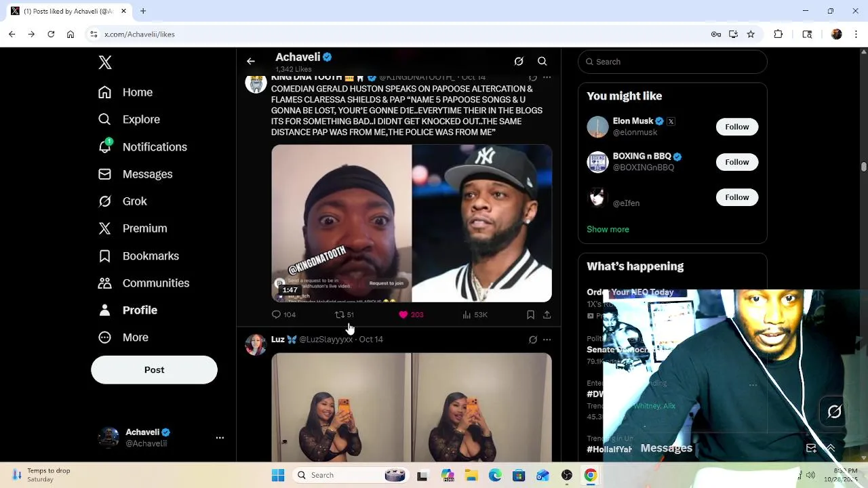Click the browser home button
Screen dimensions: 868x488
[x=71, y=34]
